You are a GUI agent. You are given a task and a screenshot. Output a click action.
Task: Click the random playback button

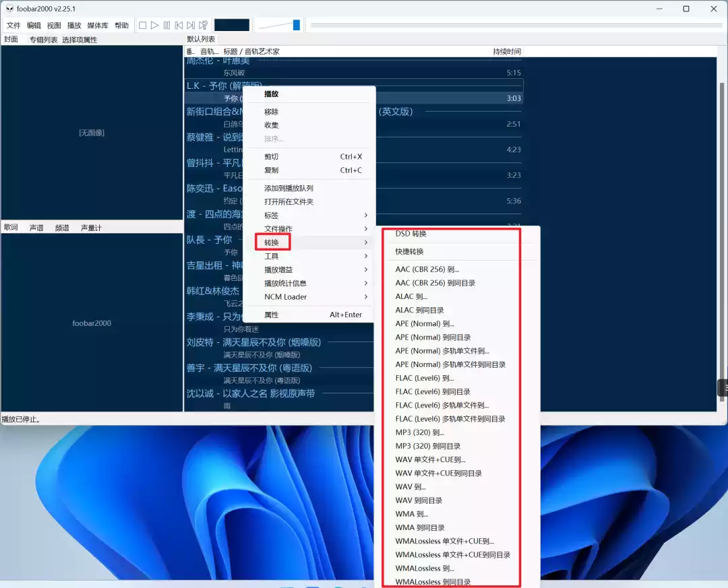tap(203, 25)
